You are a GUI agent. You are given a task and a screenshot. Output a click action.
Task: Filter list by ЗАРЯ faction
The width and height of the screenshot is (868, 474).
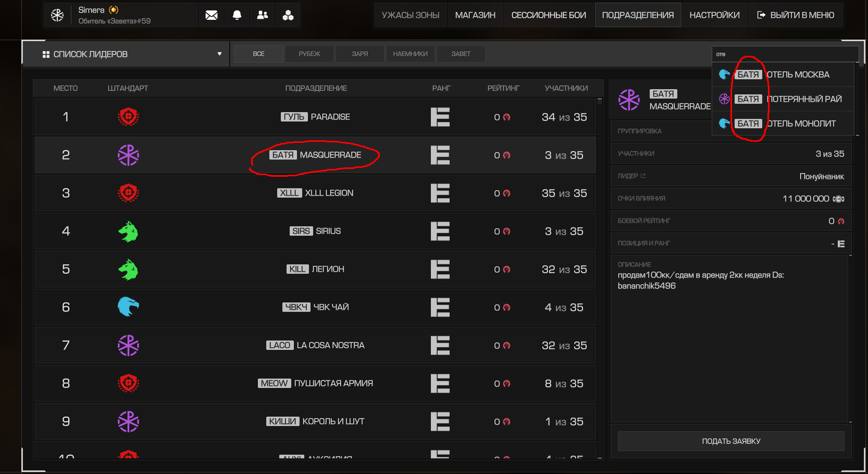(x=360, y=54)
